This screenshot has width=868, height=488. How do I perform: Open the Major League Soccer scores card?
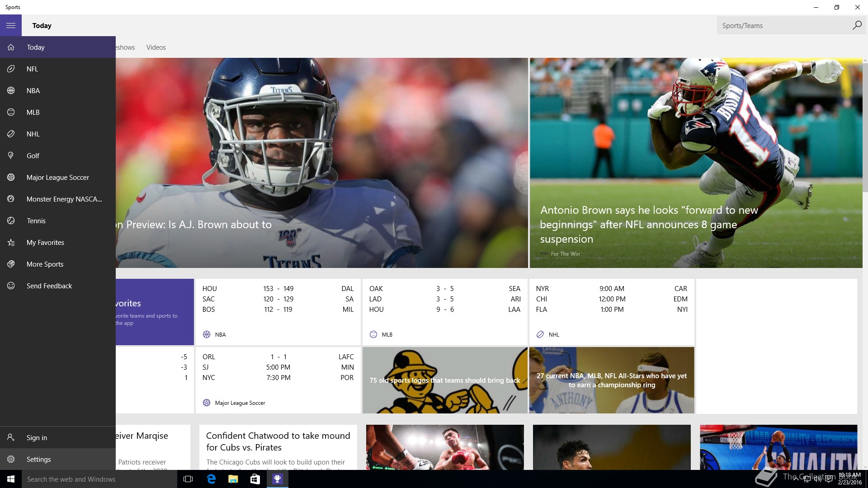point(278,380)
